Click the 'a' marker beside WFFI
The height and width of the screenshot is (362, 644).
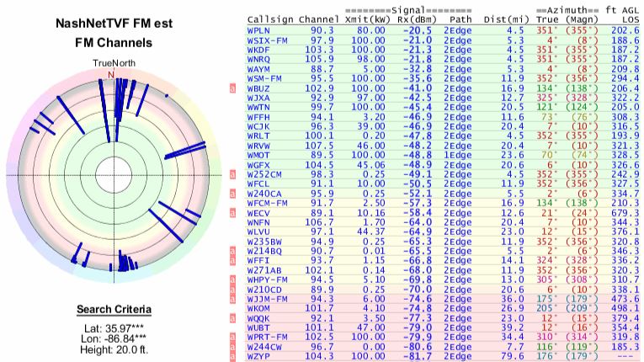232,261
